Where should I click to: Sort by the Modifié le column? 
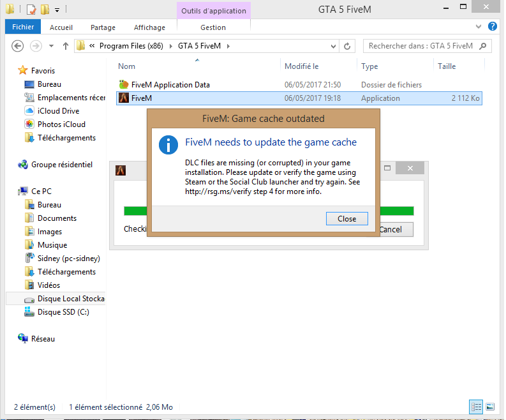click(301, 66)
